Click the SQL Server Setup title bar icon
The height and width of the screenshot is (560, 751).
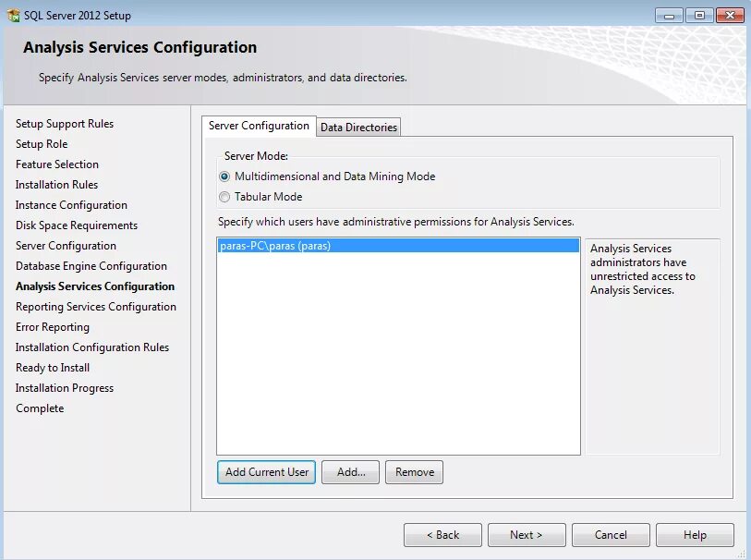[x=14, y=16]
